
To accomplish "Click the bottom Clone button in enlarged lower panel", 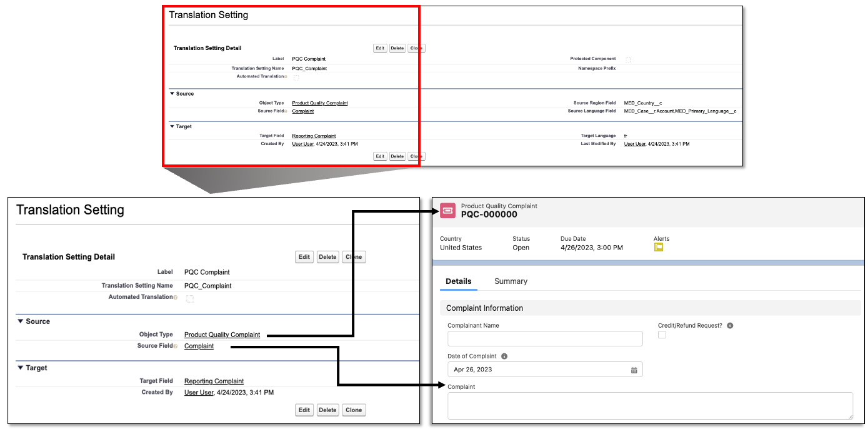I will click(354, 410).
